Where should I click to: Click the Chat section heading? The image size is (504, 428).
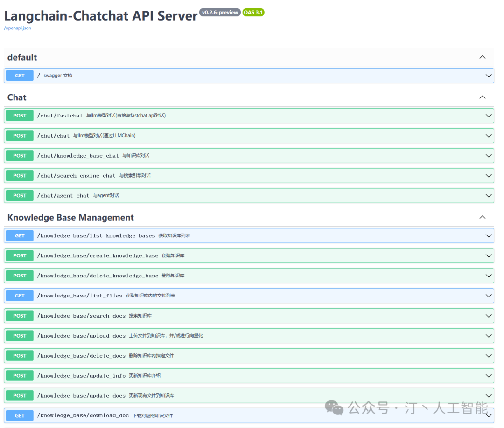point(17,97)
